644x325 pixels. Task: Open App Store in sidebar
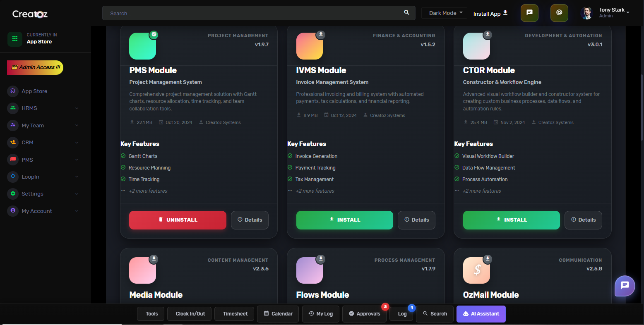(x=34, y=91)
